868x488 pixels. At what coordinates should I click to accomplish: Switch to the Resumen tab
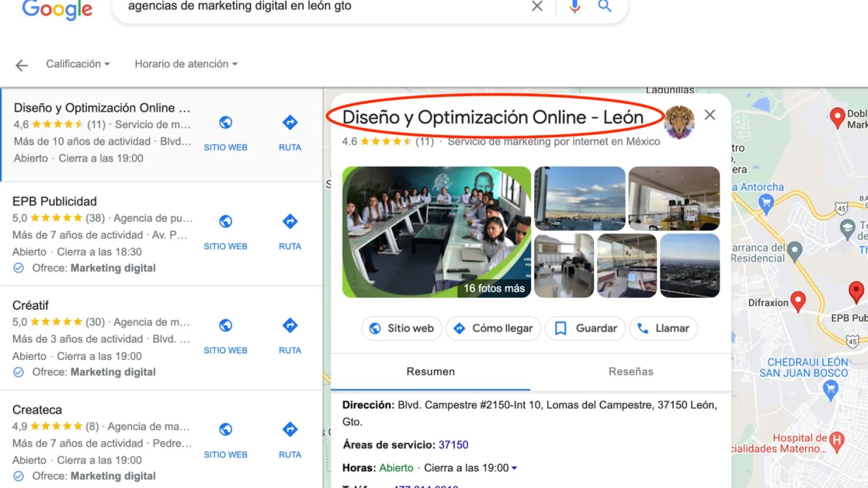coord(431,372)
